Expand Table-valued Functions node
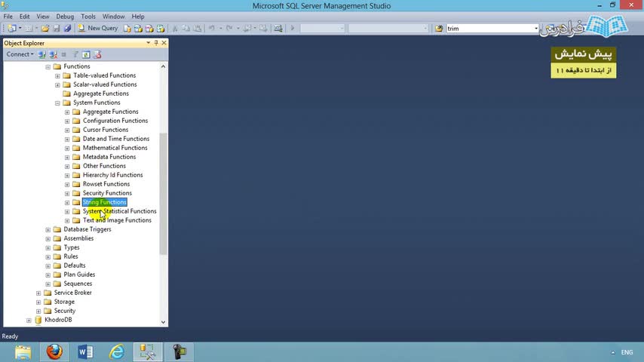 57,75
